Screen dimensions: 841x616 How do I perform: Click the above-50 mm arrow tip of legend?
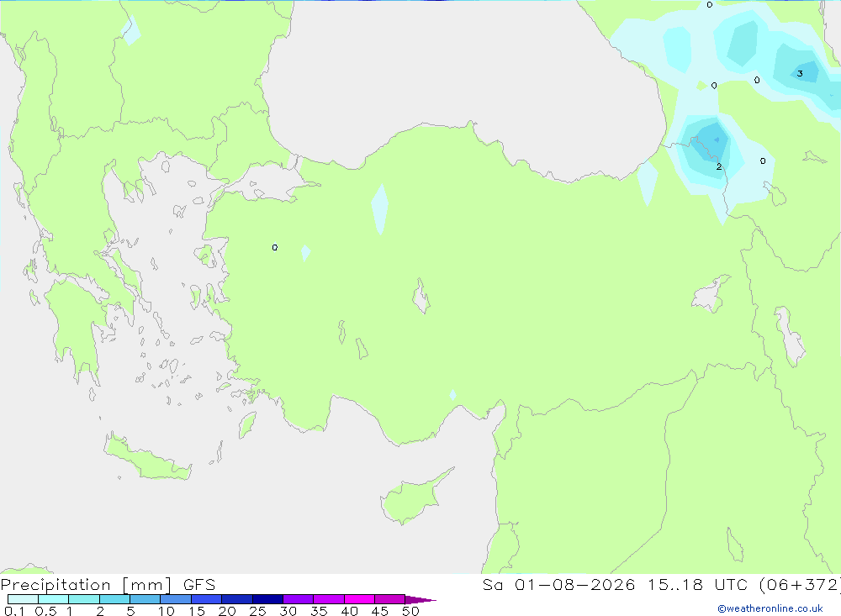pyautogui.click(x=420, y=600)
